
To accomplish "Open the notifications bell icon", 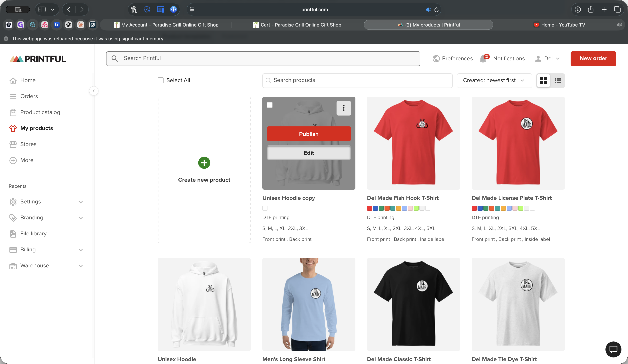I will pyautogui.click(x=483, y=59).
